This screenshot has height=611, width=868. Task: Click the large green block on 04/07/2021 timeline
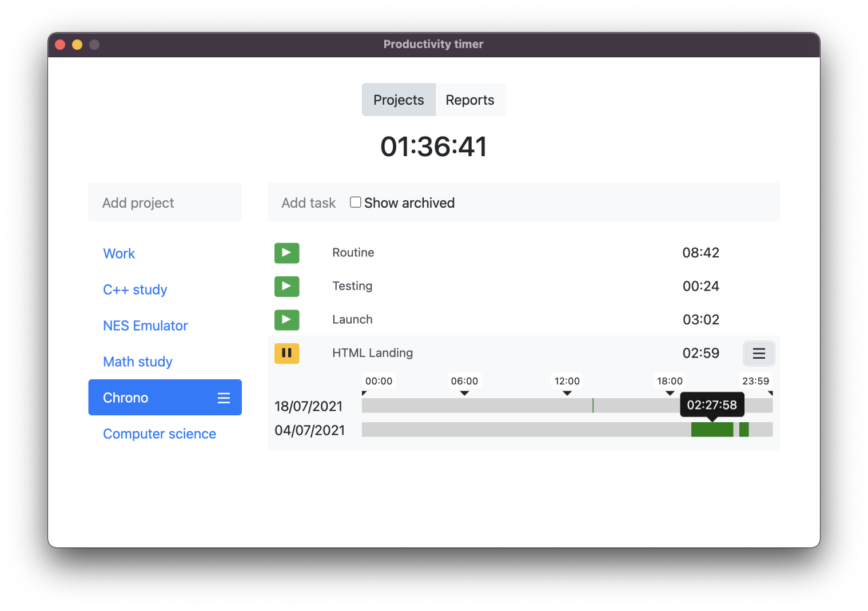tap(711, 430)
